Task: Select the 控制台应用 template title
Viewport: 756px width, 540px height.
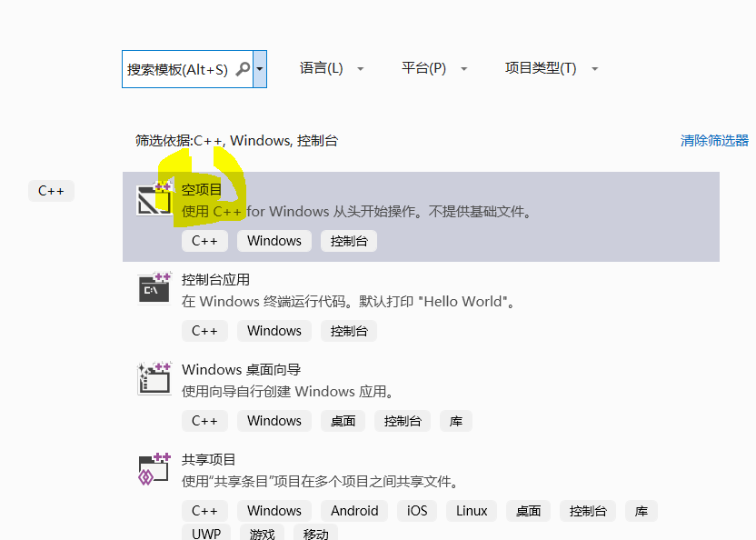Action: click(x=215, y=279)
